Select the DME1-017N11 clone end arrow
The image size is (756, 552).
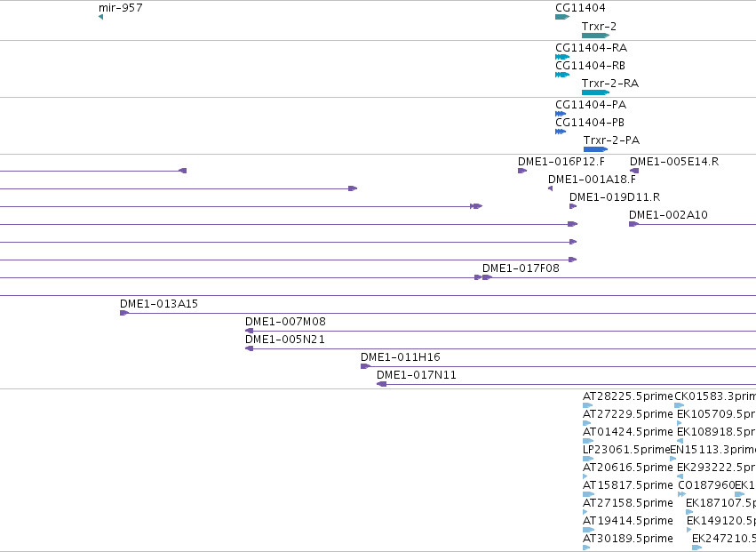(x=381, y=385)
